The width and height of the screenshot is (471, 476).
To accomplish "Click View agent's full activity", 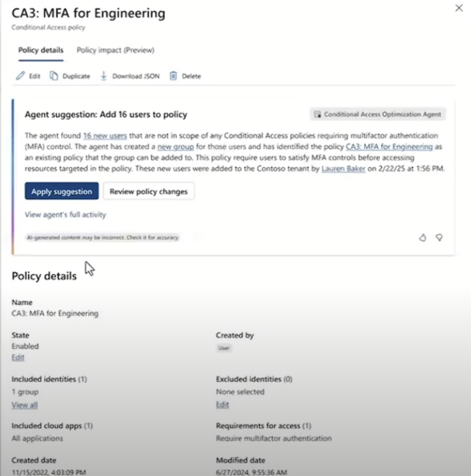I will point(65,214).
